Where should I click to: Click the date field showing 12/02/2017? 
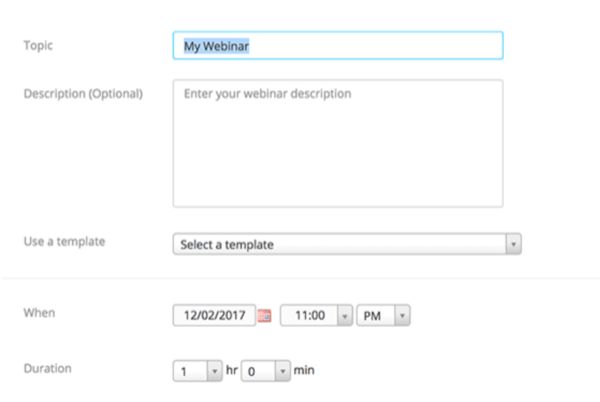point(214,314)
